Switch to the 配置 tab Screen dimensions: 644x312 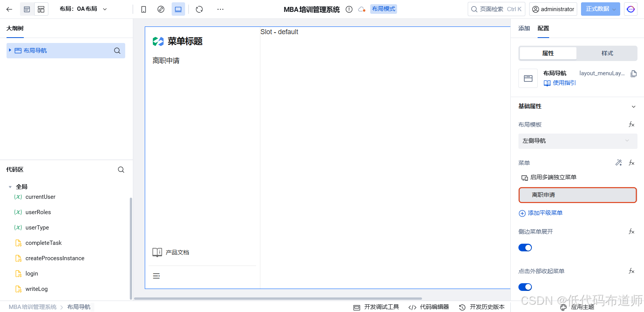pyautogui.click(x=543, y=28)
